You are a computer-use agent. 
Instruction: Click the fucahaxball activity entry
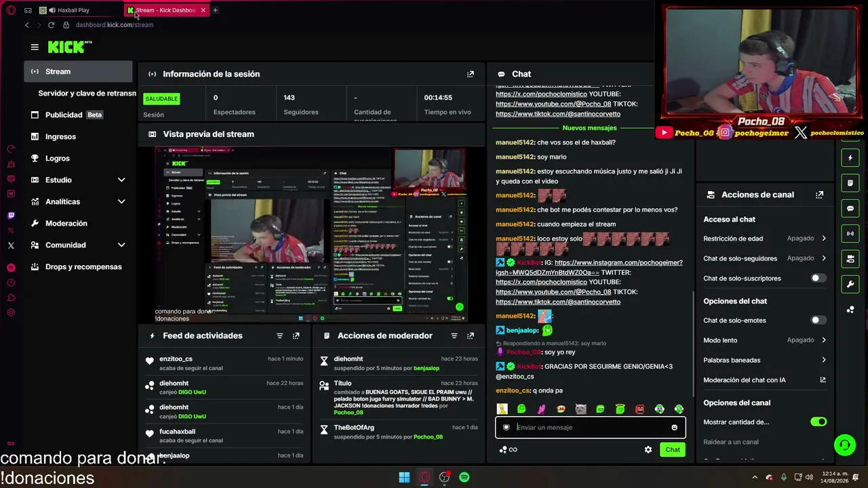click(x=224, y=436)
